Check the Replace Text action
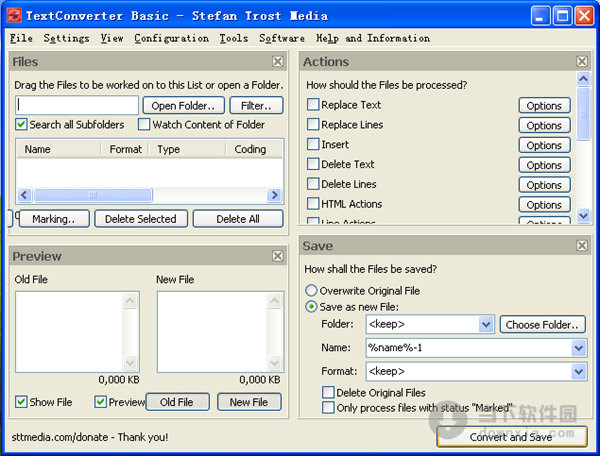This screenshot has width=600, height=456. click(x=313, y=104)
